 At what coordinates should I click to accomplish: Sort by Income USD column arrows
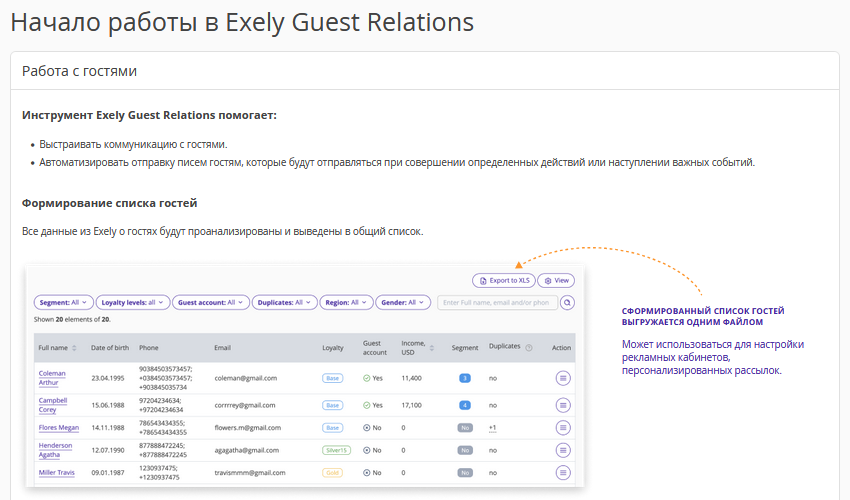(432, 348)
